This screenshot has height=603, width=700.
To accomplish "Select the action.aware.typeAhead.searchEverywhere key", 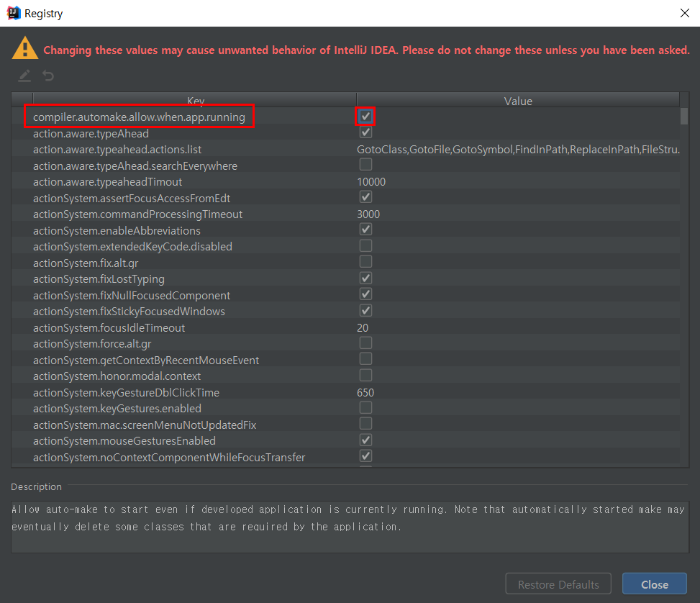I will [x=135, y=166].
